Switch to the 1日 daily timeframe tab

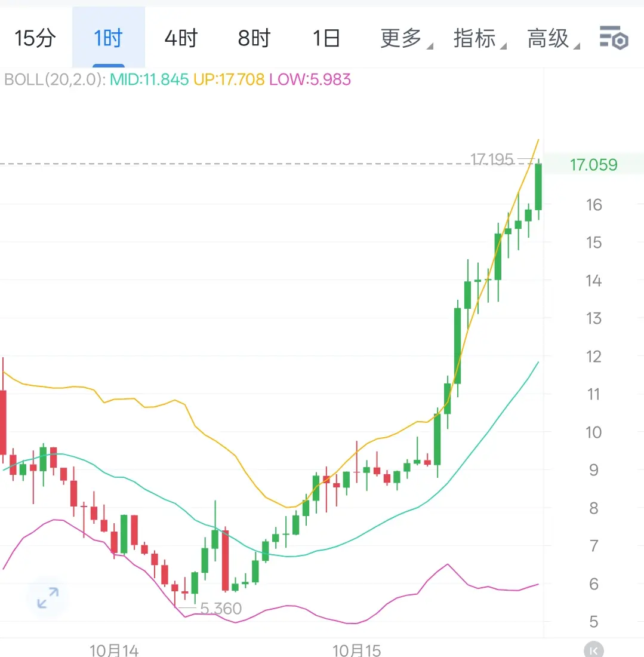326,38
